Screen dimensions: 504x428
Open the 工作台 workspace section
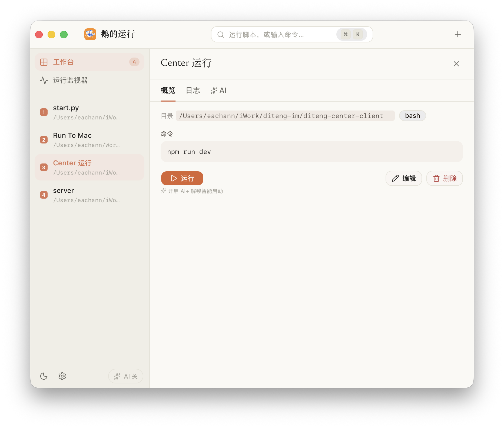coord(89,62)
